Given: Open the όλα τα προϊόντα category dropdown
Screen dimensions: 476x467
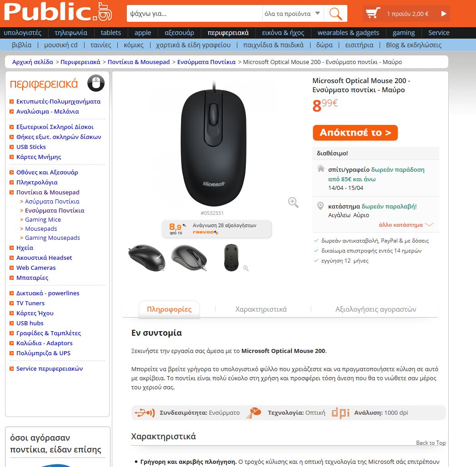Looking at the screenshot, I should 292,14.
